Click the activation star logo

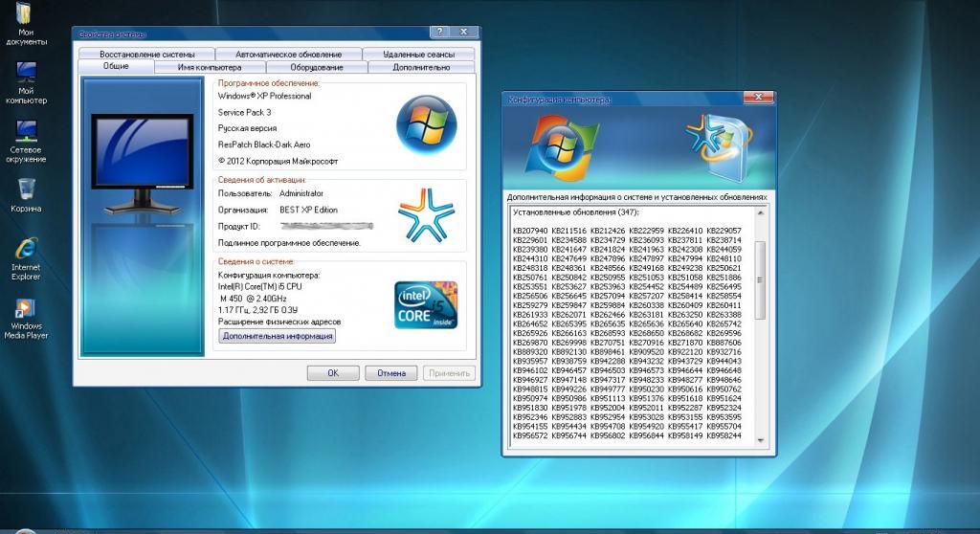coord(426,213)
